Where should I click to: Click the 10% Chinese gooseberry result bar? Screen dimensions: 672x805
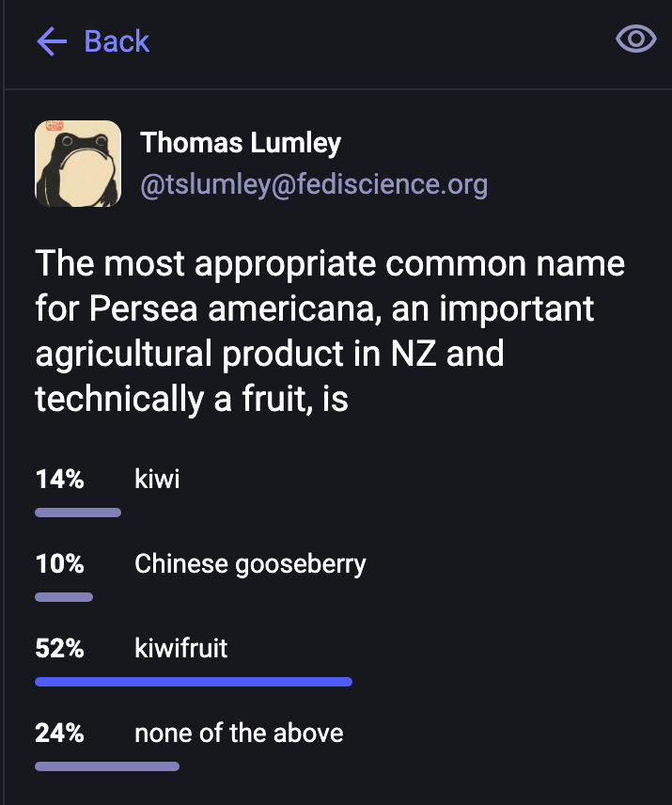pos(64,597)
